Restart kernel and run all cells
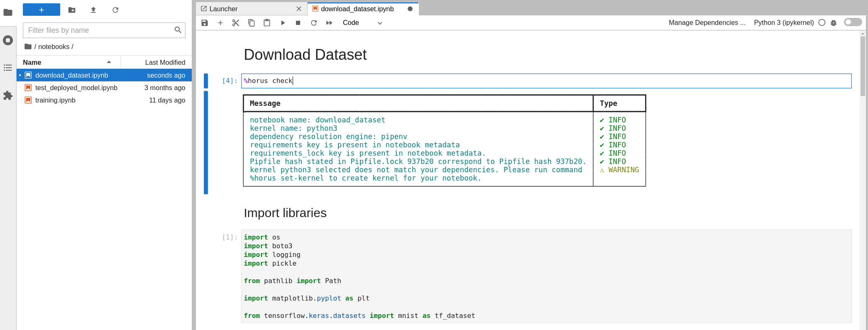This screenshot has height=330, width=868. pos(329,23)
